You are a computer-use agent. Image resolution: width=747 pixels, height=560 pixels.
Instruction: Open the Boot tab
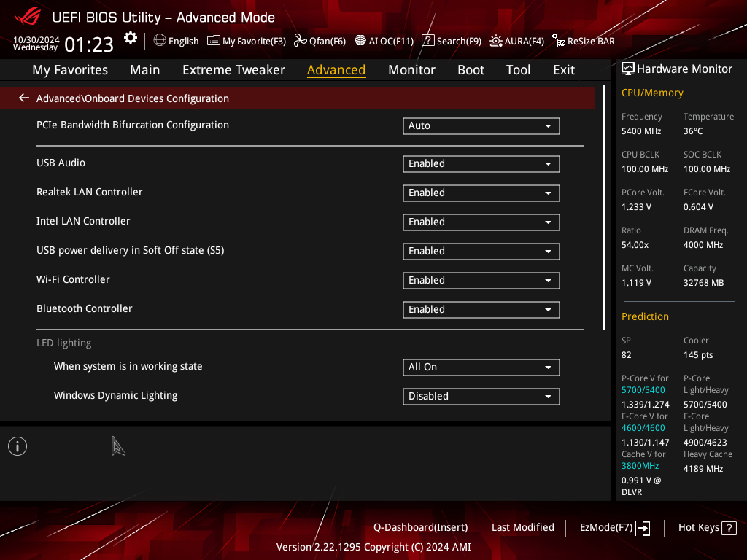pos(471,70)
